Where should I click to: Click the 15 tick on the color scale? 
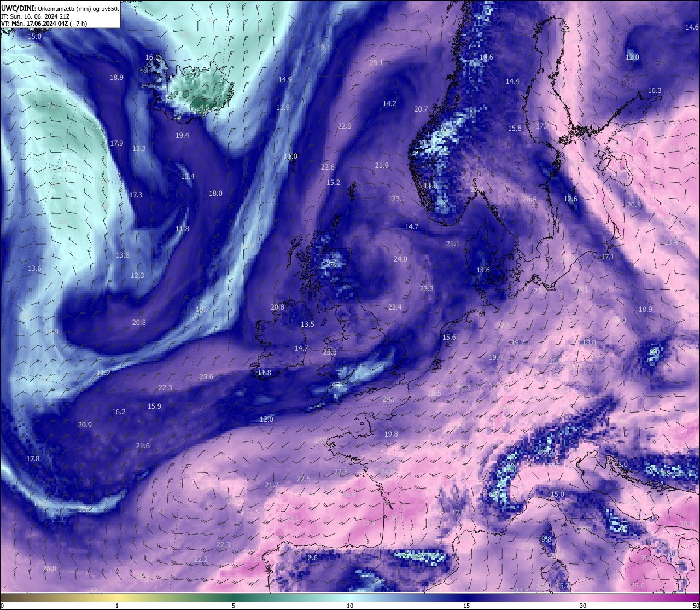point(466,606)
